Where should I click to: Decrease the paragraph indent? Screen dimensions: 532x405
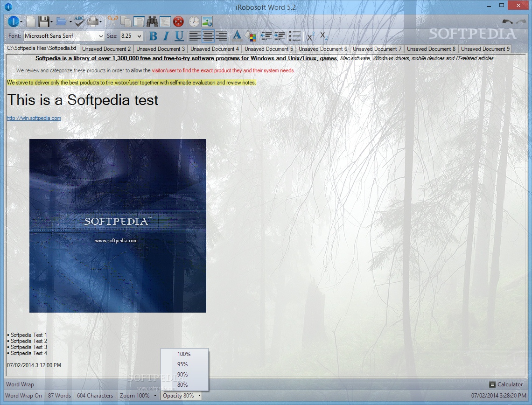pyautogui.click(x=266, y=35)
